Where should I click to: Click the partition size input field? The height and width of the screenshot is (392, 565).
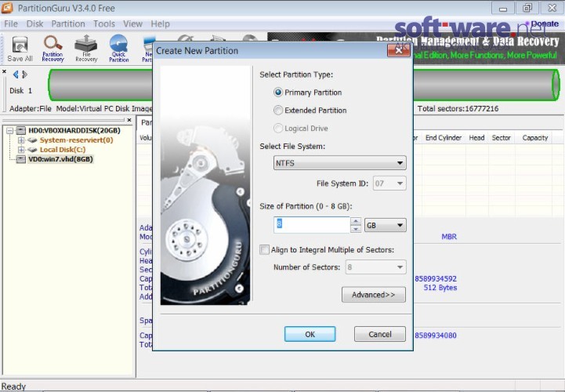(311, 225)
